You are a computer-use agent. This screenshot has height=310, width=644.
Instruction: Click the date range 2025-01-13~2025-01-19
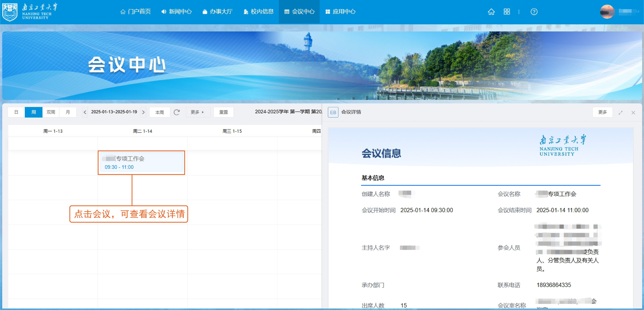tap(114, 112)
